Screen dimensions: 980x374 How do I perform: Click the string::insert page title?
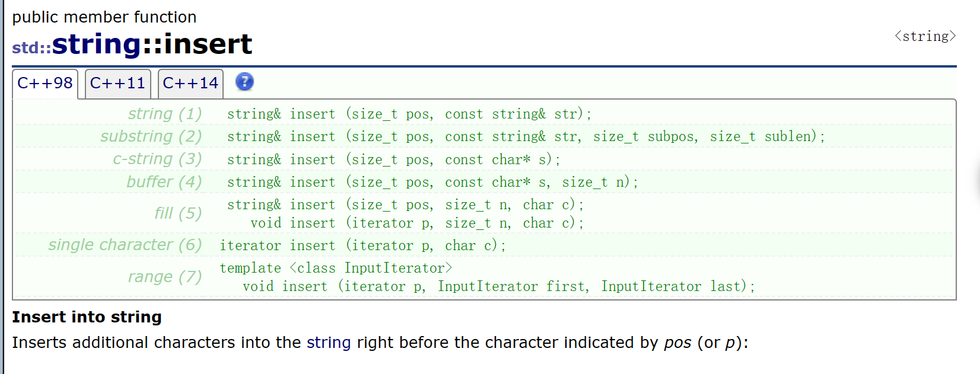point(132,44)
